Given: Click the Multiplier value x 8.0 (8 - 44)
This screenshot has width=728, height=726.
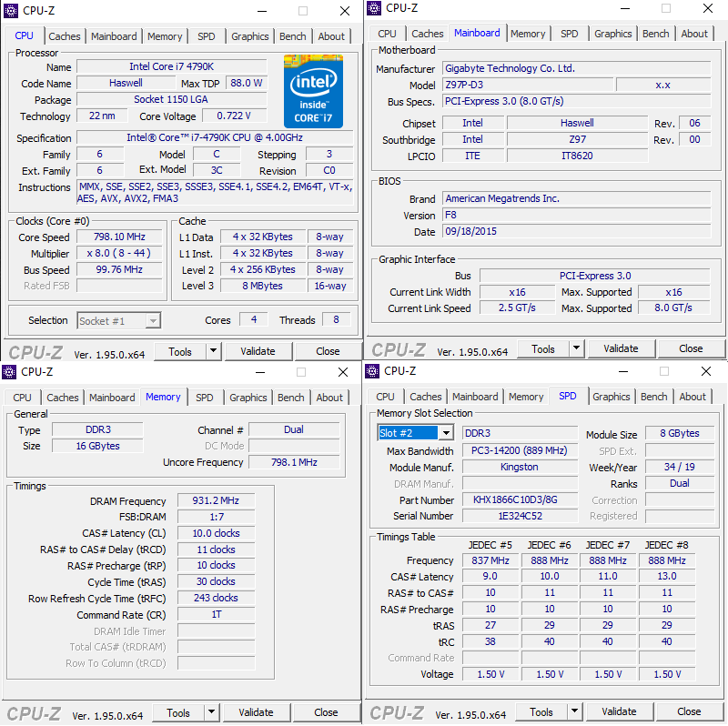Looking at the screenshot, I should (119, 253).
